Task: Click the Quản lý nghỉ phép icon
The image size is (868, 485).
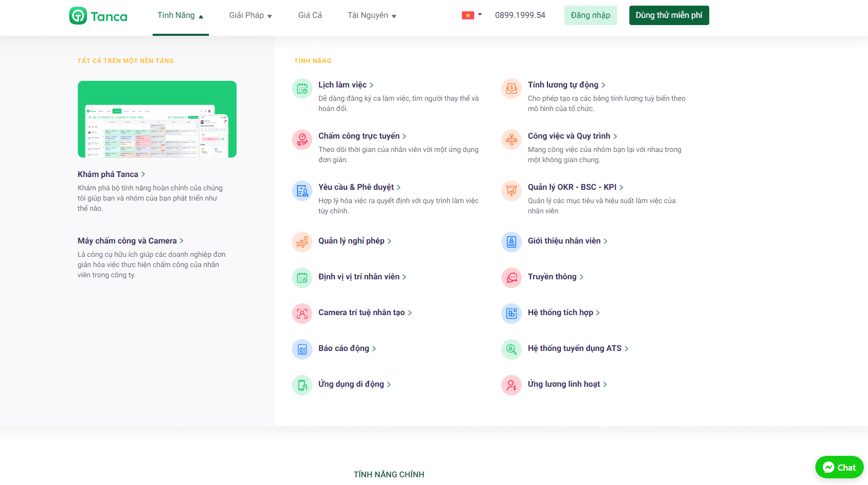Action: coord(302,242)
